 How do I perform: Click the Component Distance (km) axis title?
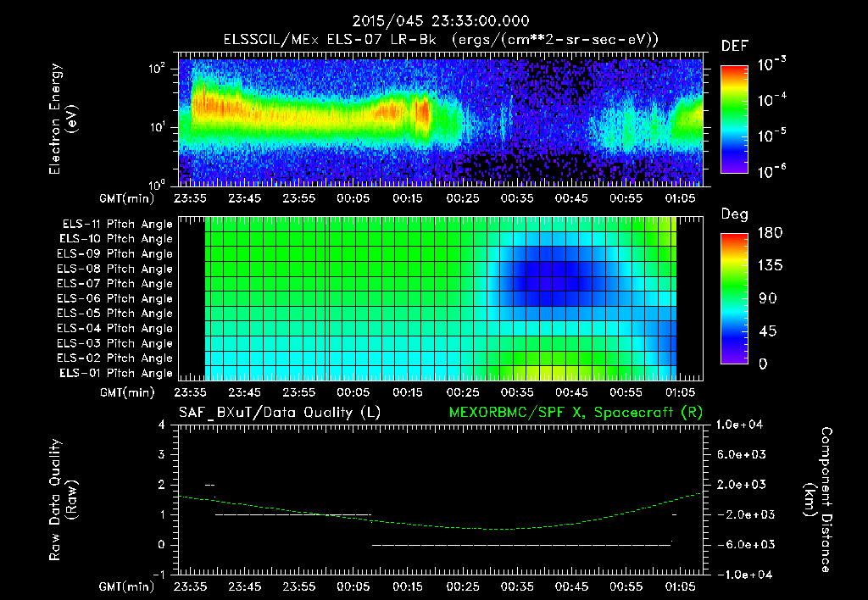tap(818, 499)
